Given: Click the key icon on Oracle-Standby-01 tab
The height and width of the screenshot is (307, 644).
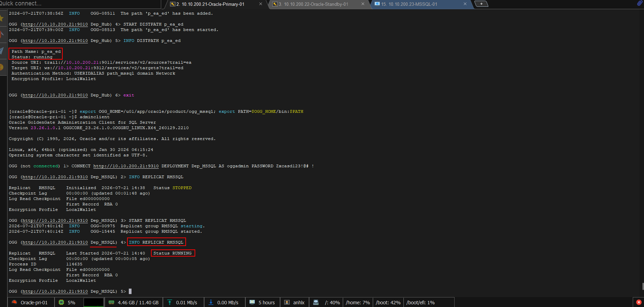Looking at the screenshot, I should click(275, 4).
